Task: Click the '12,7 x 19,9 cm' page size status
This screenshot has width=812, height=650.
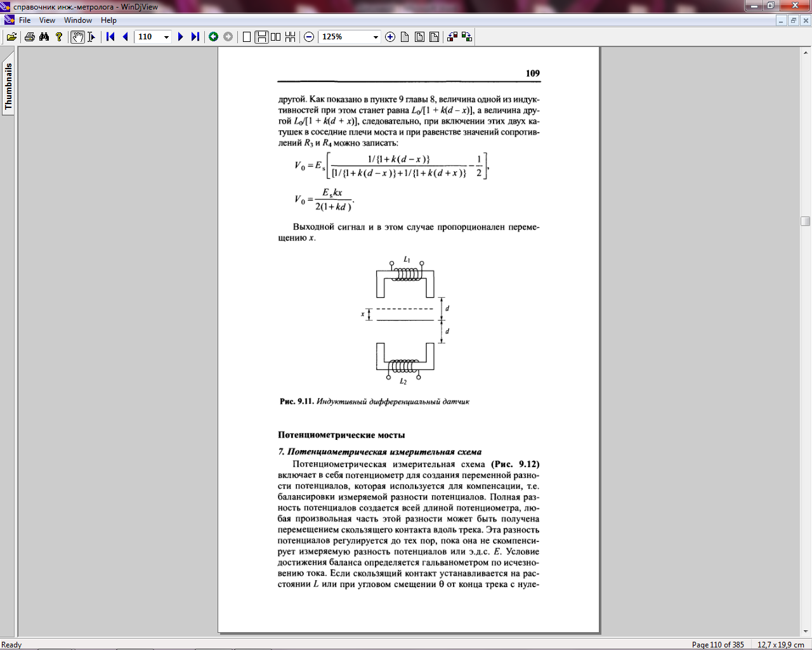Action: coord(781,644)
